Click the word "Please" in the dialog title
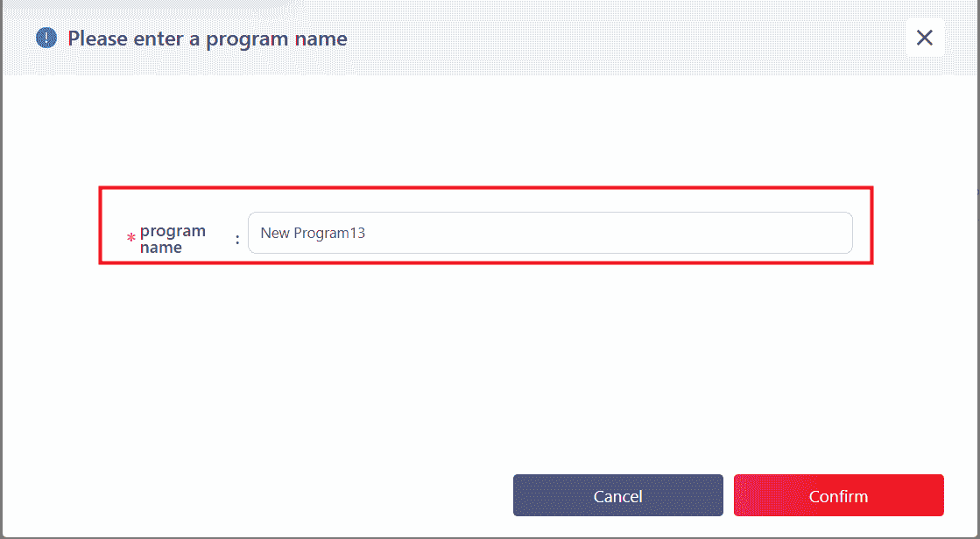This screenshot has height=539, width=980. [95, 38]
